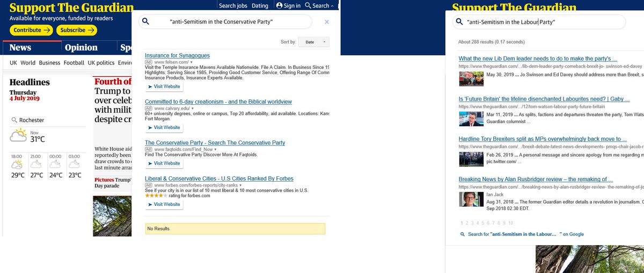Open Committed to 6-day creationism ad link
The width and height of the screenshot is (644, 273).
pyautogui.click(x=218, y=102)
